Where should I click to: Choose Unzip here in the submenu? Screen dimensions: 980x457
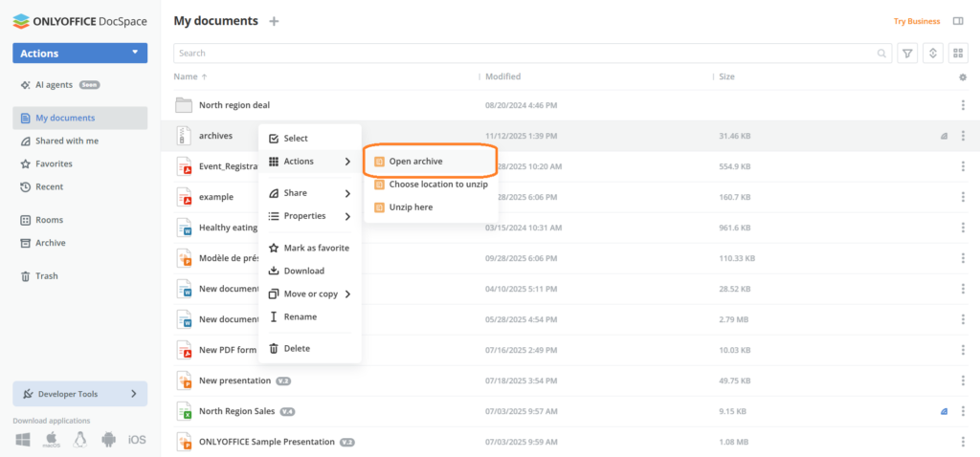(x=431, y=207)
